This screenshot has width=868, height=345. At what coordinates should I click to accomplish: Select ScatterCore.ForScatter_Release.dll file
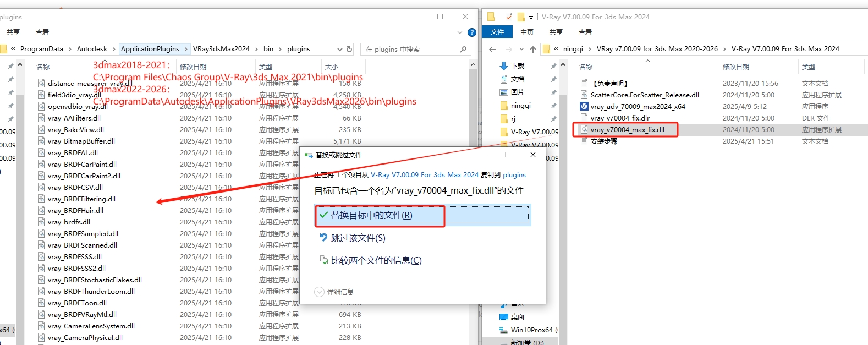pyautogui.click(x=645, y=95)
